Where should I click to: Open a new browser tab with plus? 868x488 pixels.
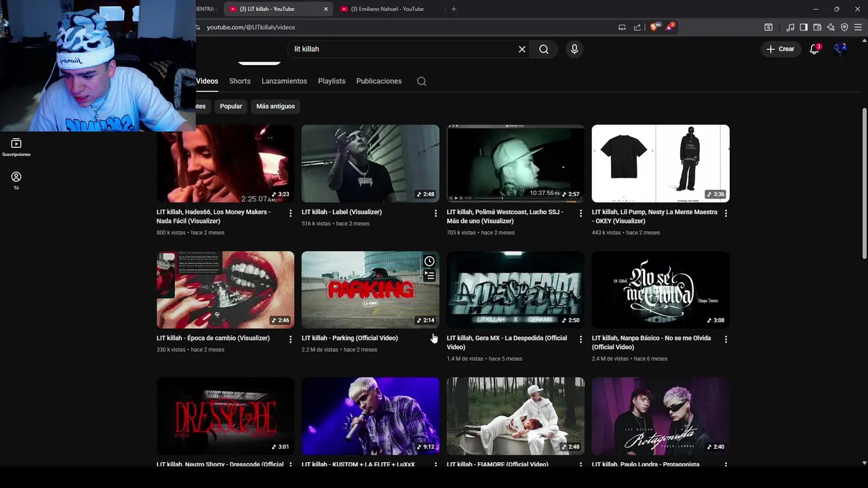coord(454,9)
